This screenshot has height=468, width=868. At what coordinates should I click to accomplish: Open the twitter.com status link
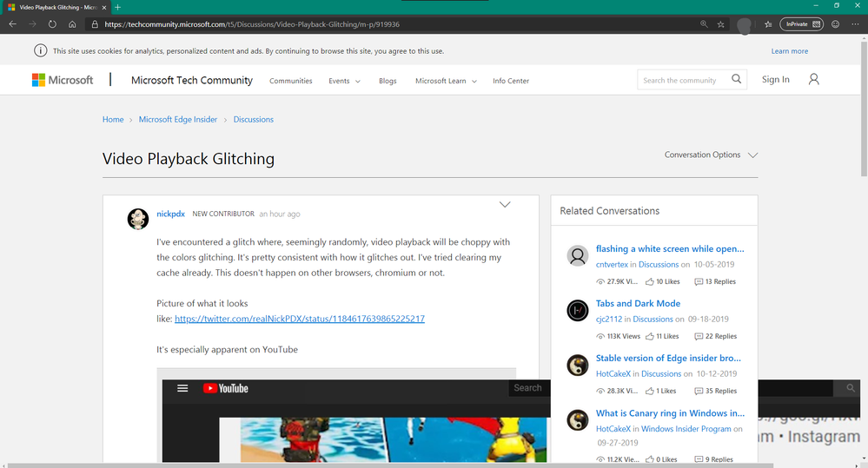click(x=300, y=319)
